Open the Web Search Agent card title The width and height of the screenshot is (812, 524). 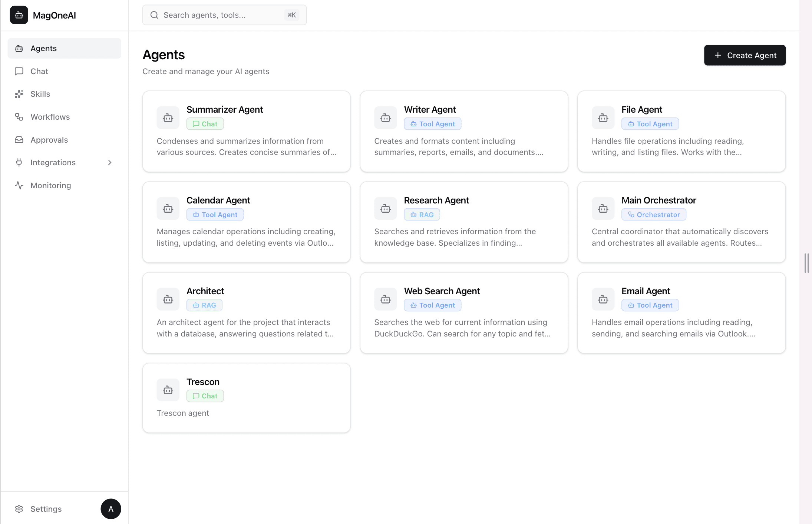[442, 291]
